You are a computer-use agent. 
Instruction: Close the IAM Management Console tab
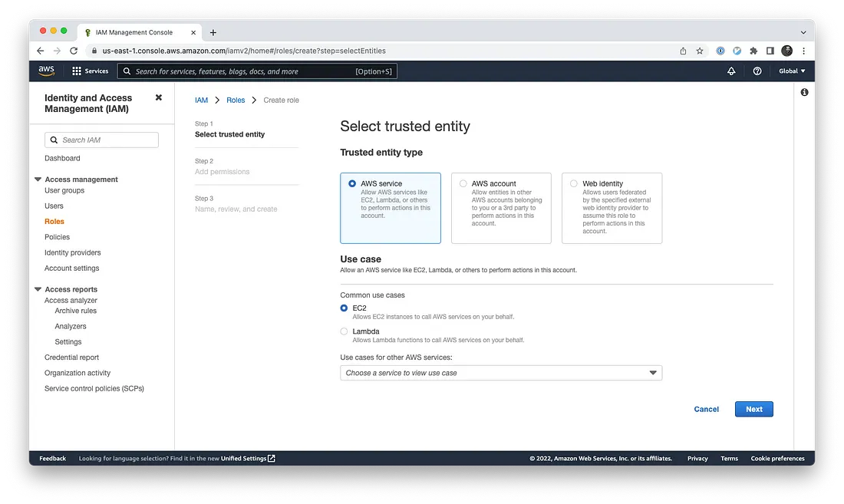193,33
